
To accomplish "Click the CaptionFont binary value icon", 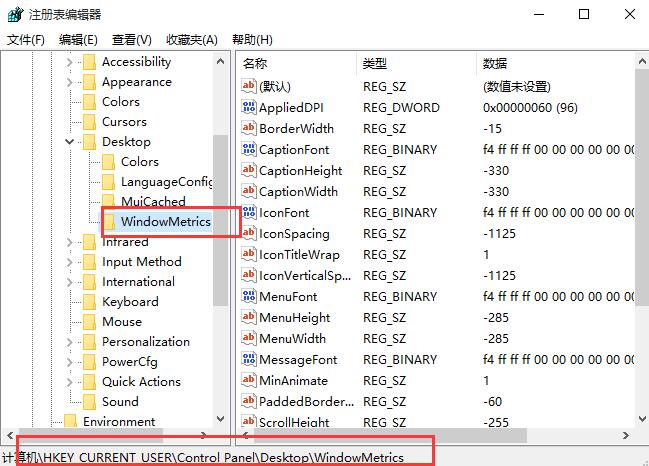I will [x=249, y=150].
